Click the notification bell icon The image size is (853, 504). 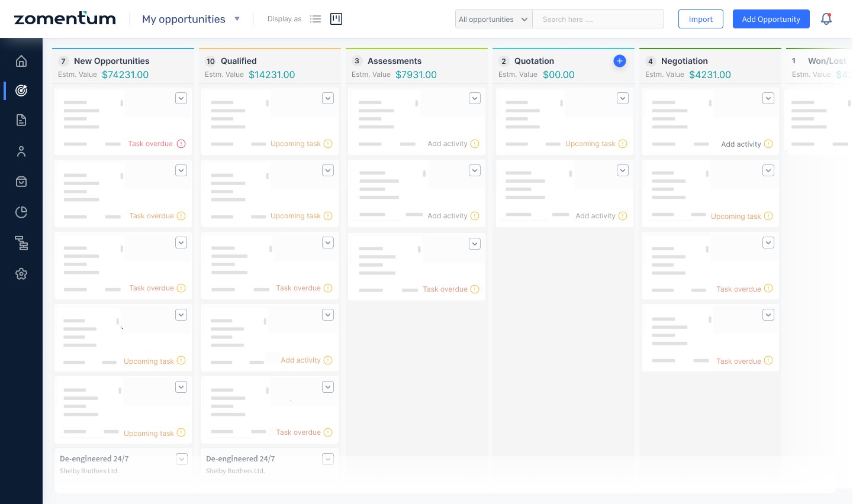pyautogui.click(x=826, y=19)
